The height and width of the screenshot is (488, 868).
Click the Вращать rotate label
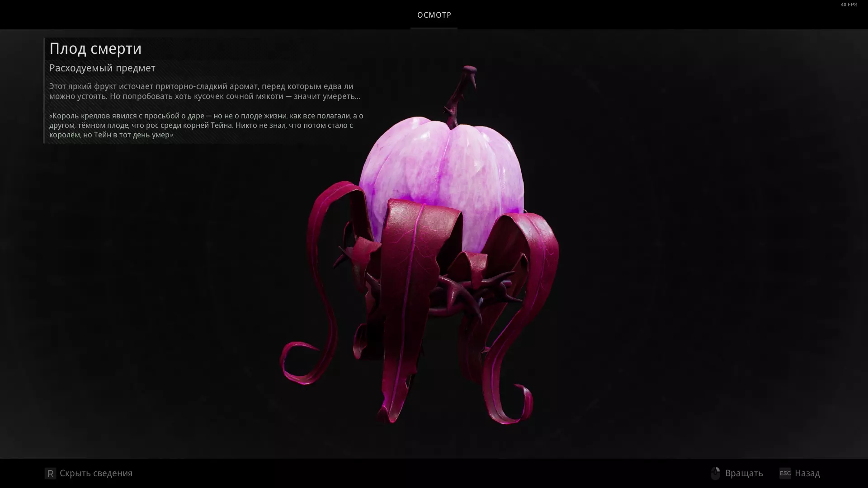tap(744, 473)
